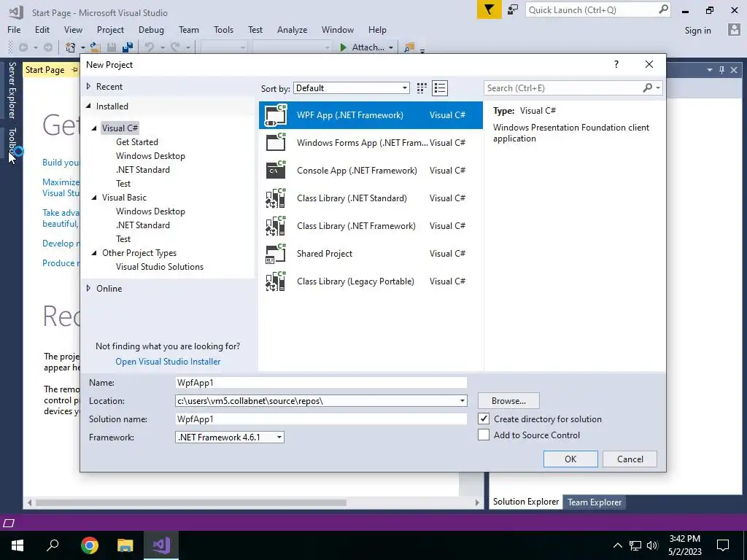Image resolution: width=747 pixels, height=560 pixels.
Task: Click the project Name input field
Action: [321, 382]
